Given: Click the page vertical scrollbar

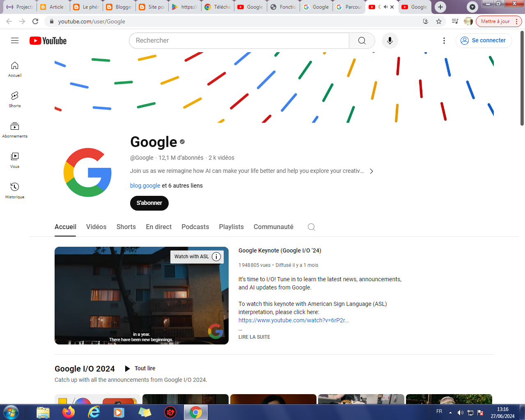Looking at the screenshot, I should (x=522, y=78).
